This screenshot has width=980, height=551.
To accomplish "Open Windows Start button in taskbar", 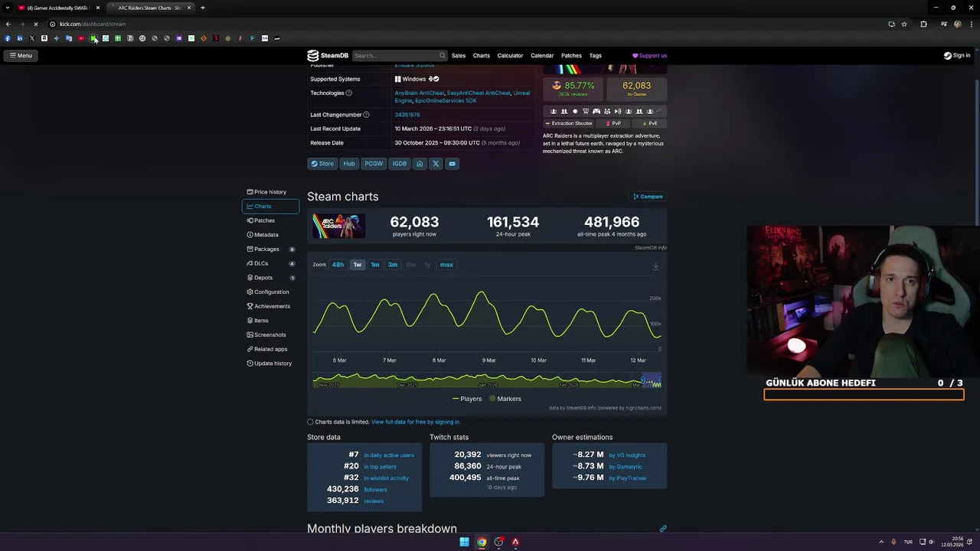I will click(464, 542).
